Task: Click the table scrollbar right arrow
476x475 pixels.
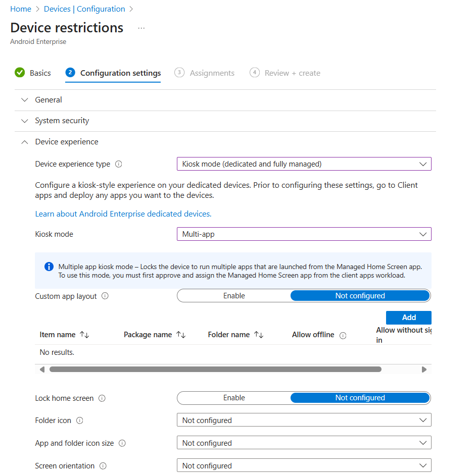Action: pos(424,370)
